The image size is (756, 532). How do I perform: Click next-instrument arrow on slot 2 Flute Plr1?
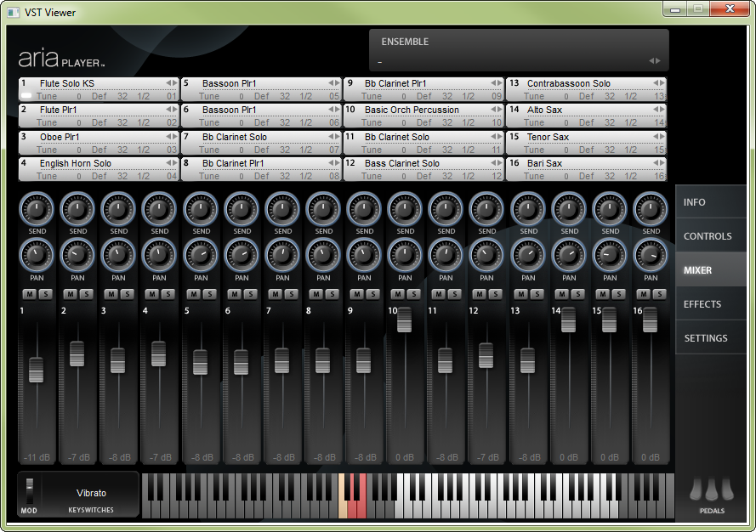174,110
